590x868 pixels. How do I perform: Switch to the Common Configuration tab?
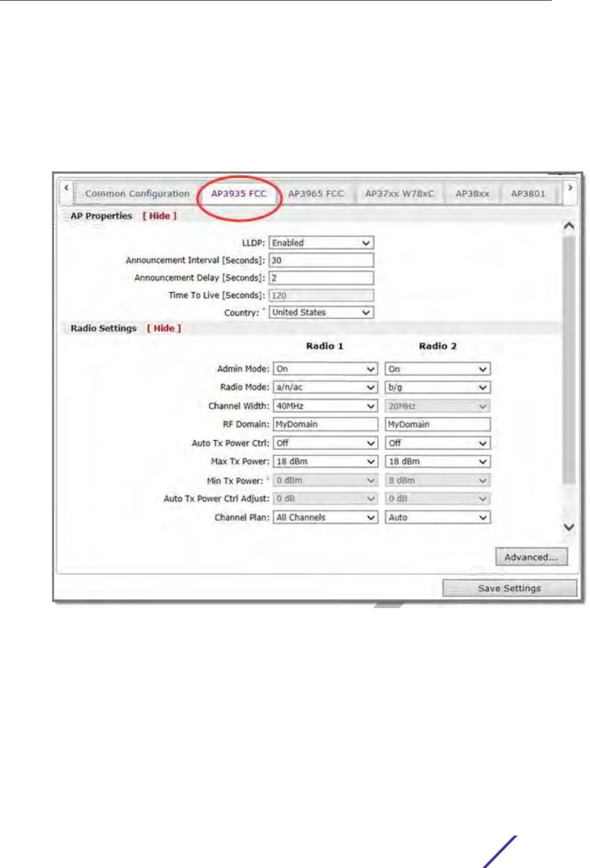tap(137, 193)
